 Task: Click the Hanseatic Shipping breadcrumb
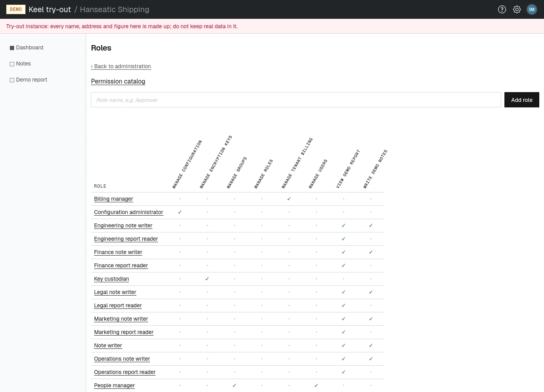coord(114,9)
